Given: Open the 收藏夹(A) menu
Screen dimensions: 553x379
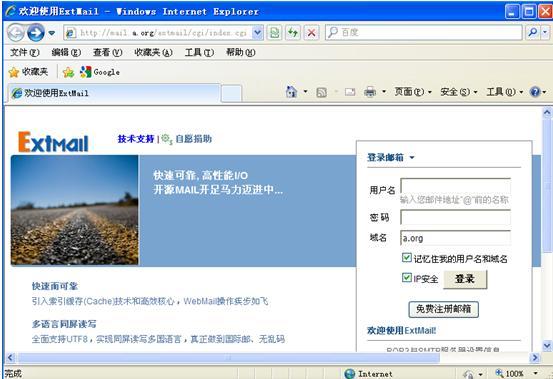Looking at the screenshot, I should [x=153, y=53].
